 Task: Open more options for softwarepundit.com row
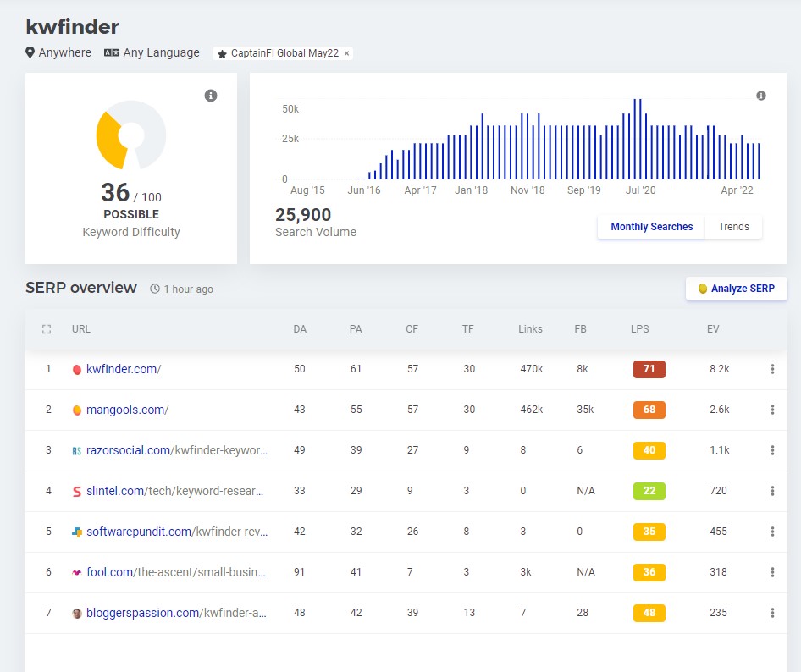pyautogui.click(x=772, y=531)
